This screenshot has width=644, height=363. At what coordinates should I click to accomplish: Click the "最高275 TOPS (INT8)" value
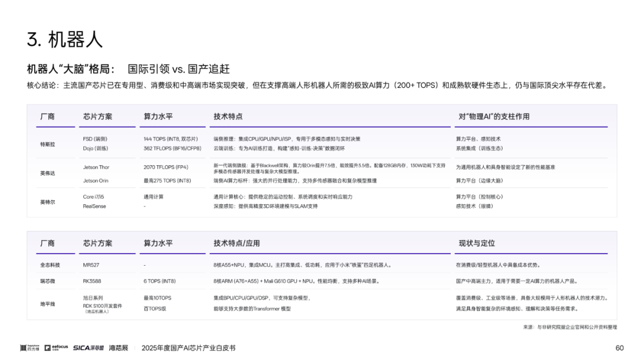point(167,180)
